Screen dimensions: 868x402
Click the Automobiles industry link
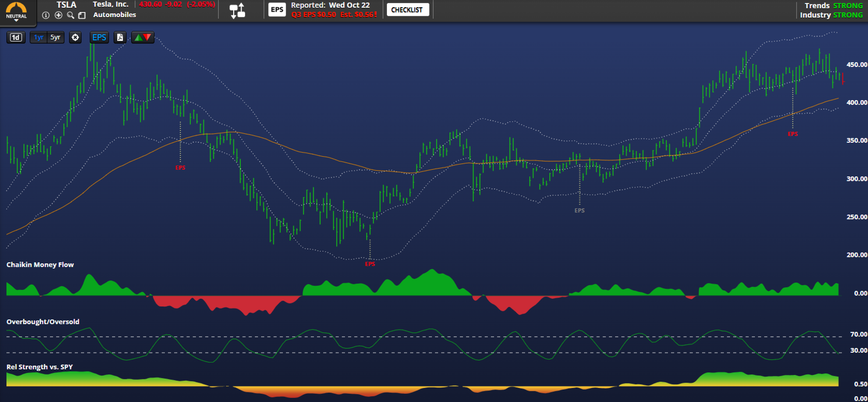[x=114, y=15]
